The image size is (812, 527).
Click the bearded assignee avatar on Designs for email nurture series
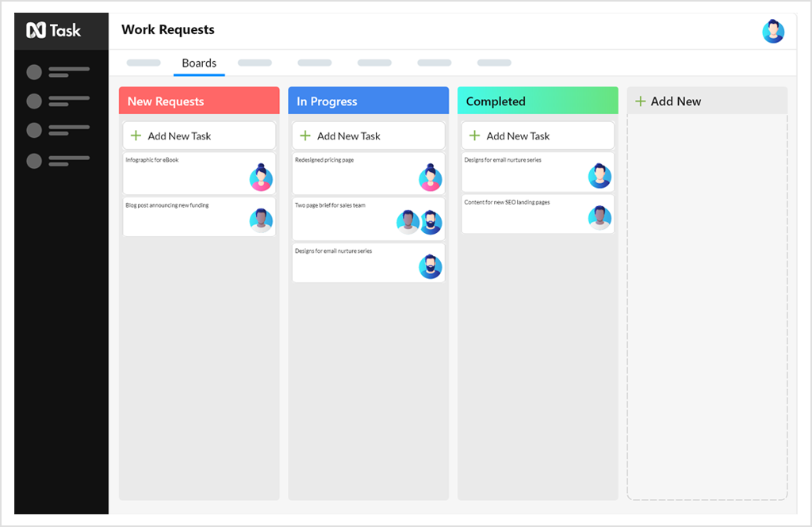click(x=431, y=265)
